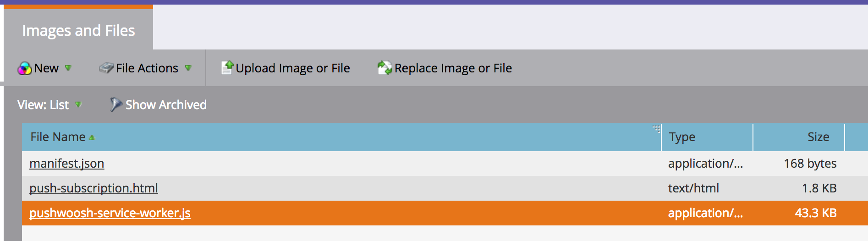Click the File Actions drive icon
Image resolution: width=868 pixels, height=241 pixels.
click(106, 68)
